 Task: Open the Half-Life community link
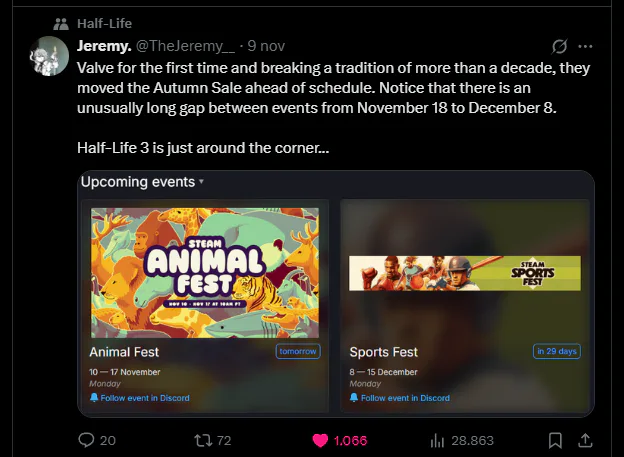104,23
